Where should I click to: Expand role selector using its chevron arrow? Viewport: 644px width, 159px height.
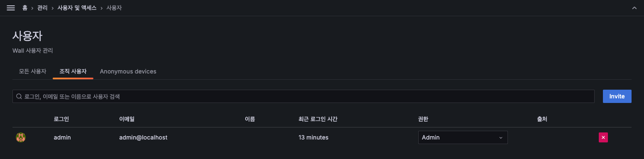[x=500, y=137]
